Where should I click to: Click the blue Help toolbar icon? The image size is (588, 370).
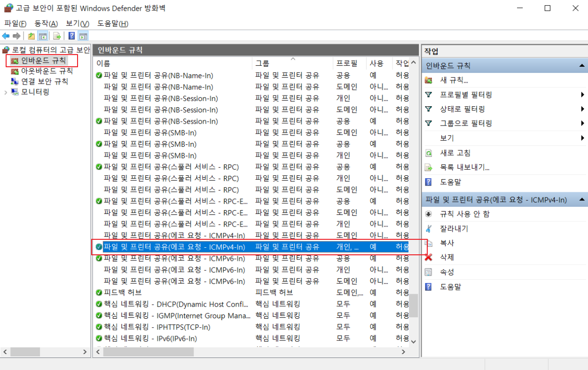pyautogui.click(x=71, y=36)
